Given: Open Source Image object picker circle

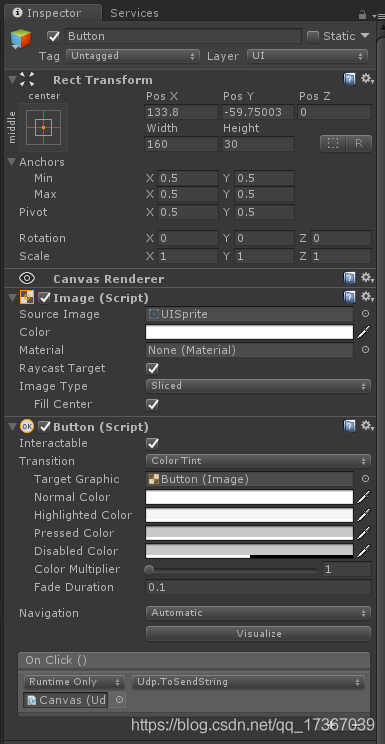Looking at the screenshot, I should point(366,314).
